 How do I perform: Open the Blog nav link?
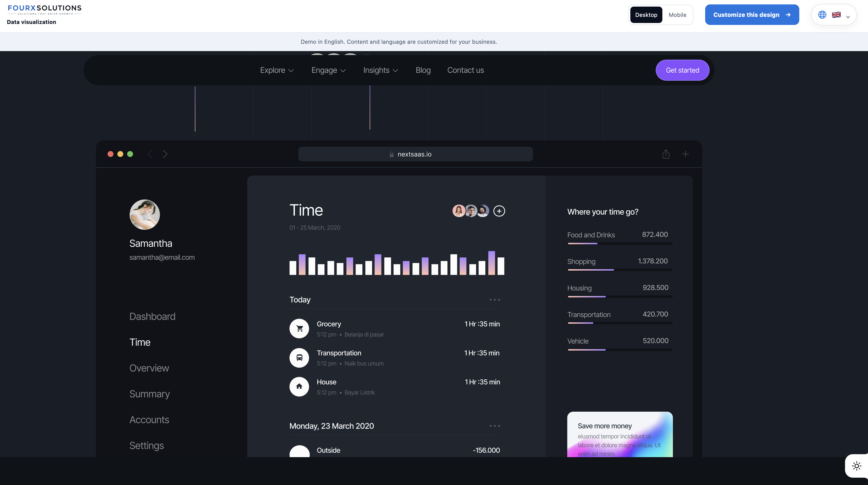tap(423, 70)
